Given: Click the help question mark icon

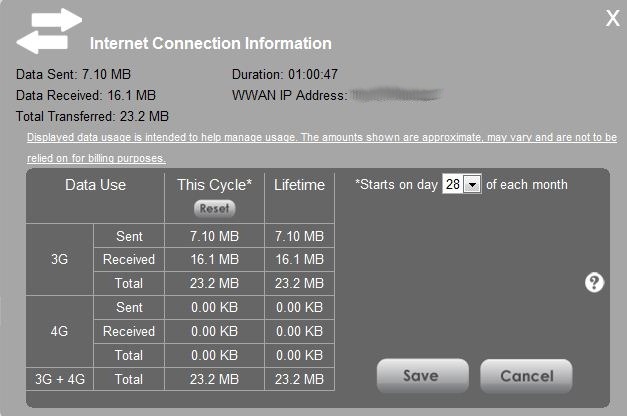Looking at the screenshot, I should point(594,283).
